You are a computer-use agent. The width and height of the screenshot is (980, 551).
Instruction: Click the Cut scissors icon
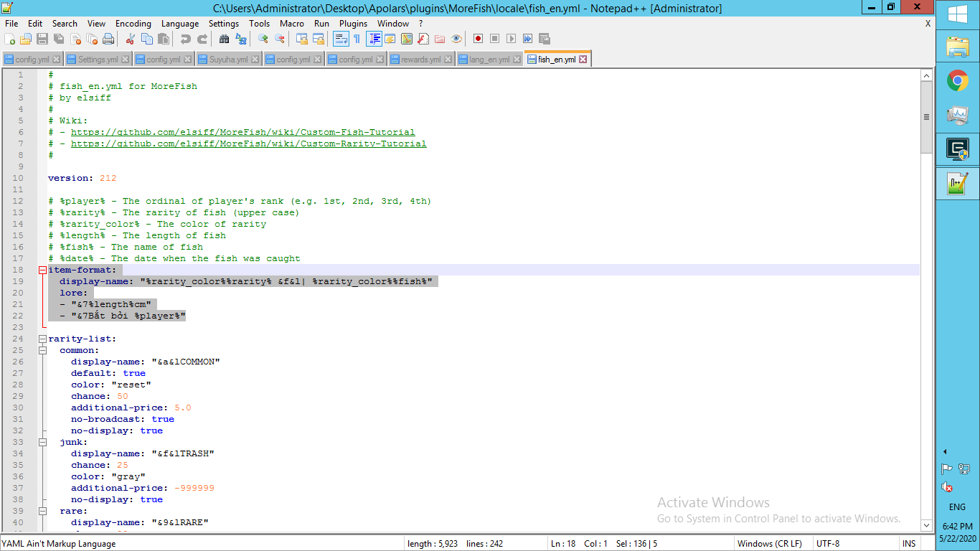(131, 39)
